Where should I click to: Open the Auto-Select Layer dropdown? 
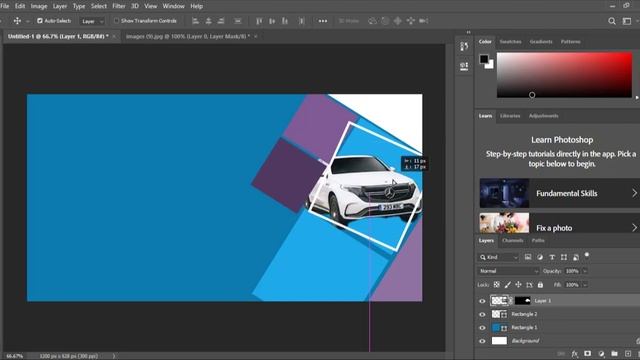click(x=93, y=21)
